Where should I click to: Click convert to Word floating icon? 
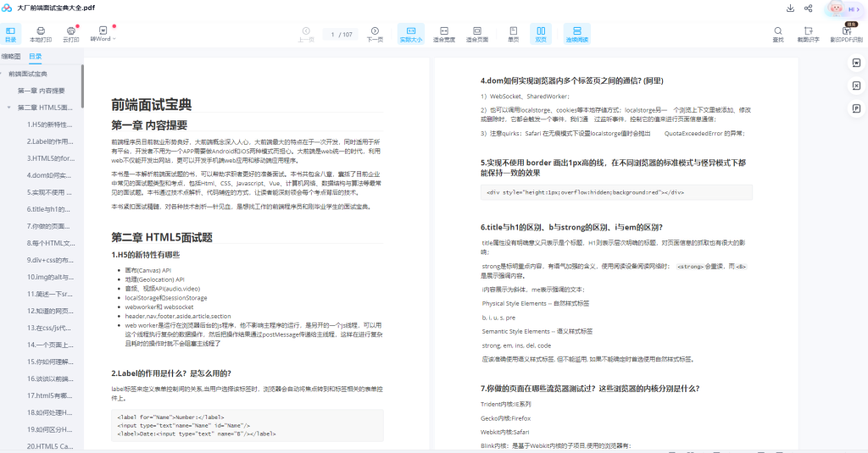(856, 63)
